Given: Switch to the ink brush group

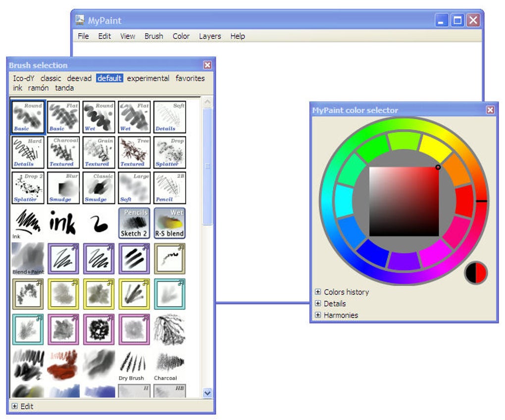Looking at the screenshot, I should pos(17,88).
